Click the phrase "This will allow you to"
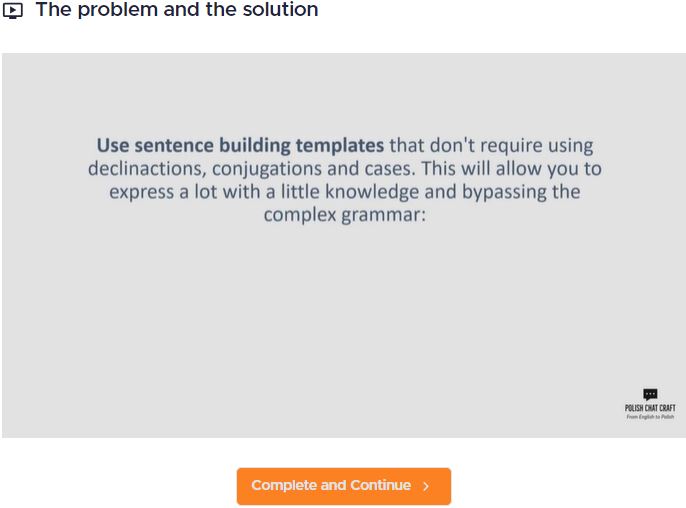686x508 pixels. (511, 169)
